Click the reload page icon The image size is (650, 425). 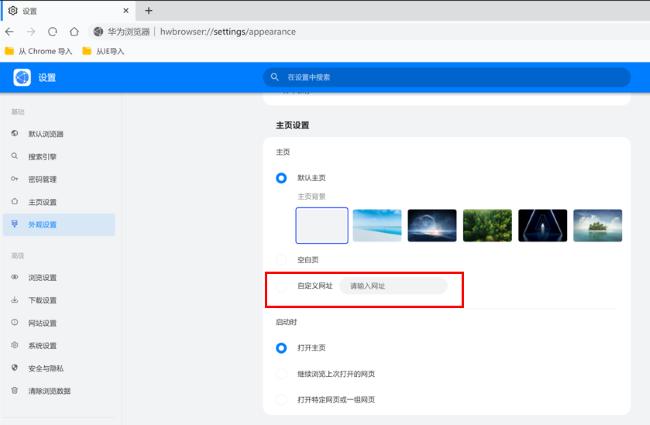pos(53,31)
